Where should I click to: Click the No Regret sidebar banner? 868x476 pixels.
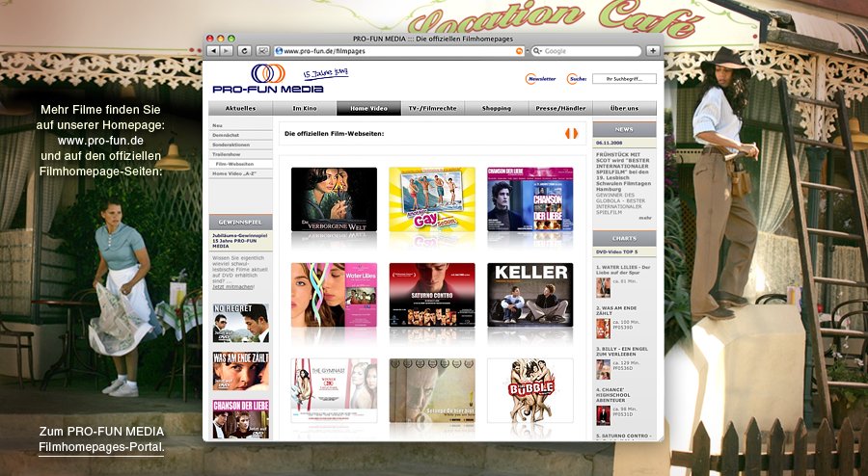[x=241, y=323]
